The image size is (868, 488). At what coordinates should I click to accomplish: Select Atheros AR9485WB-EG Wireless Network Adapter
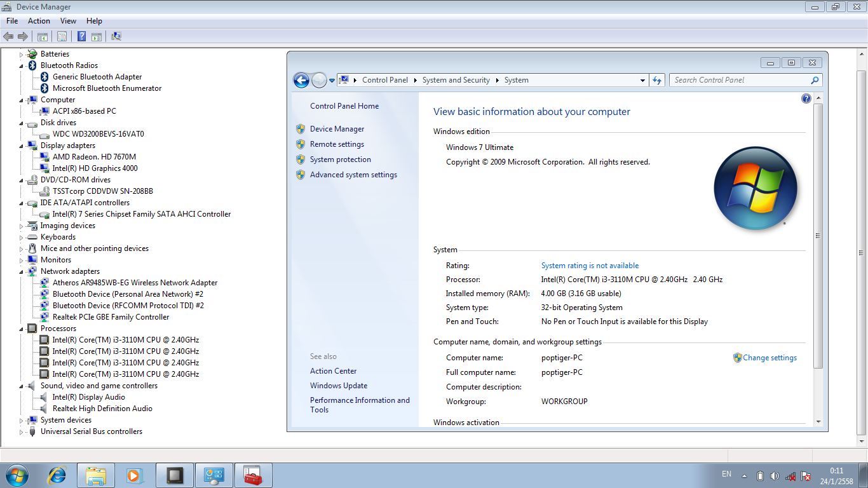(135, 283)
